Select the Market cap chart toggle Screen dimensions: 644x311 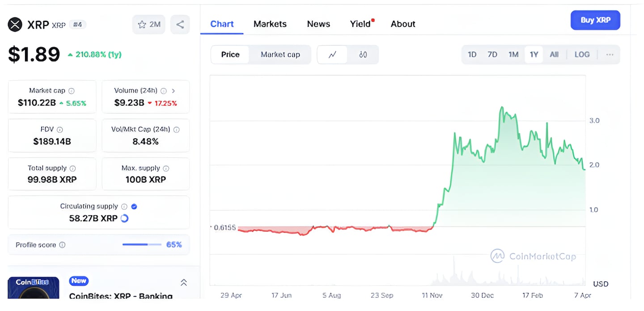(x=280, y=55)
